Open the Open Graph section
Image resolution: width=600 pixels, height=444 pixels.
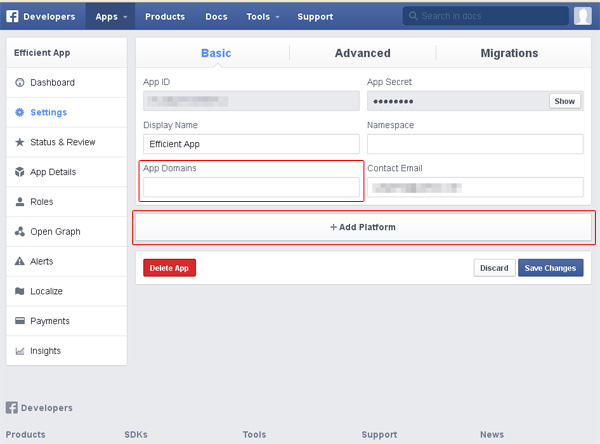(x=67, y=232)
